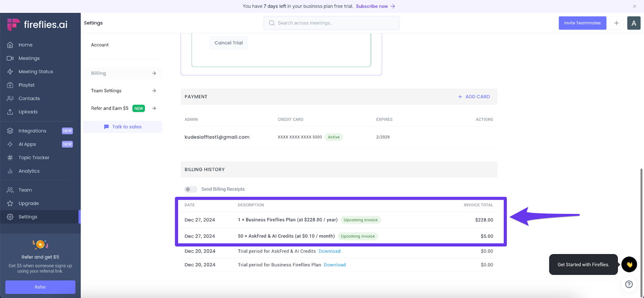Click Invite Teammates button
This screenshot has height=298, width=644.
click(582, 23)
